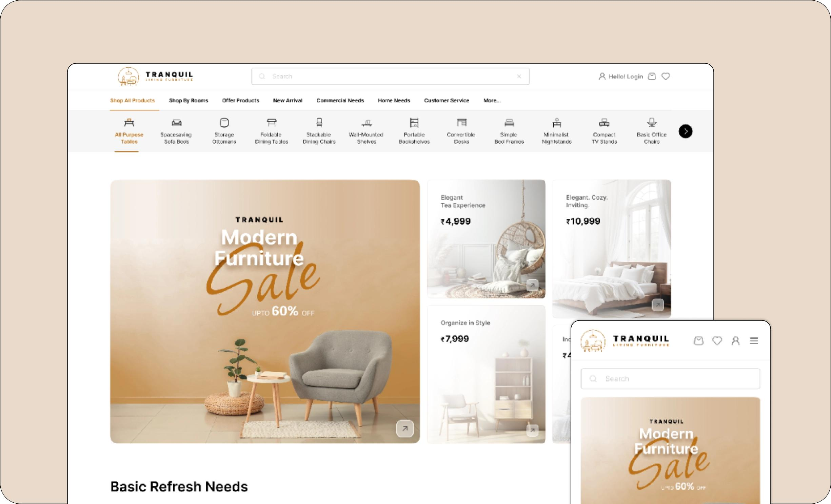Open Customer Service in the navigation bar
This screenshot has width=831, height=504.
[447, 100]
